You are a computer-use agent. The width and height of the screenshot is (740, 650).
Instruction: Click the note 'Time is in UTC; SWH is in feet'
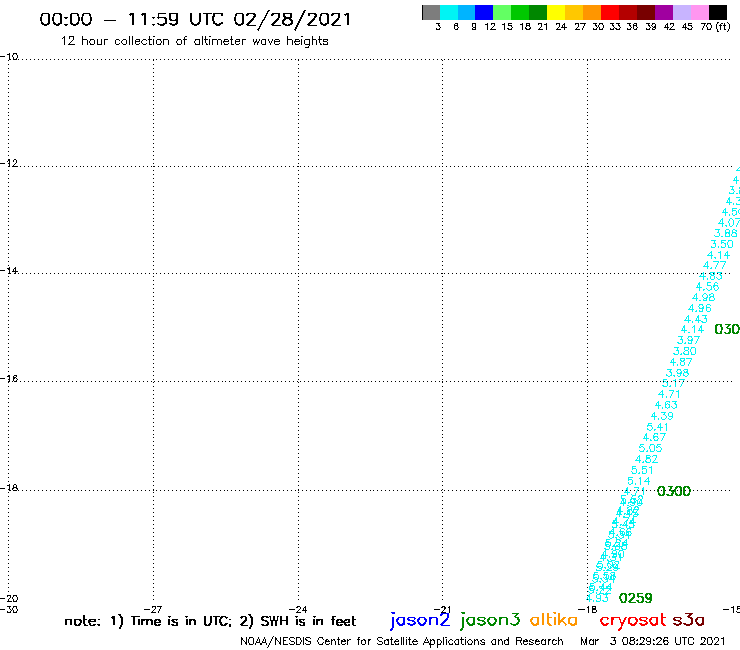pyautogui.click(x=210, y=621)
